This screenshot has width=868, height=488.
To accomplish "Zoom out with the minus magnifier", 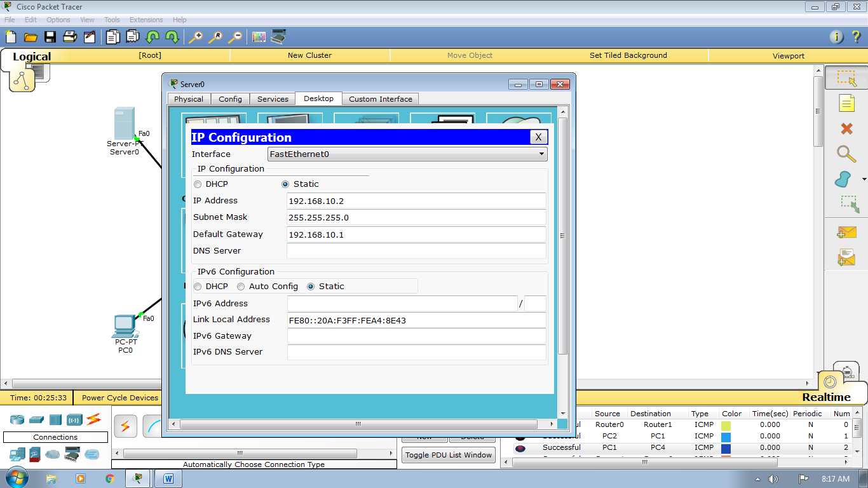I will click(x=234, y=37).
